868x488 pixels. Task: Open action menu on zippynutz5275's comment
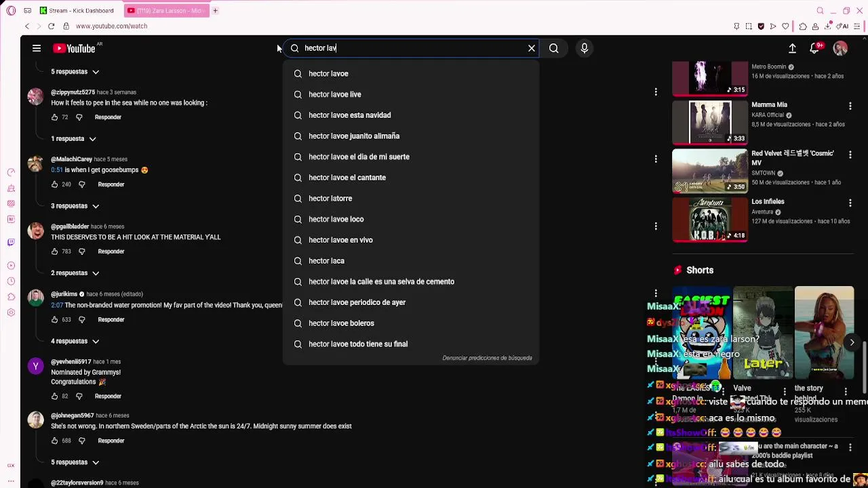coord(656,91)
